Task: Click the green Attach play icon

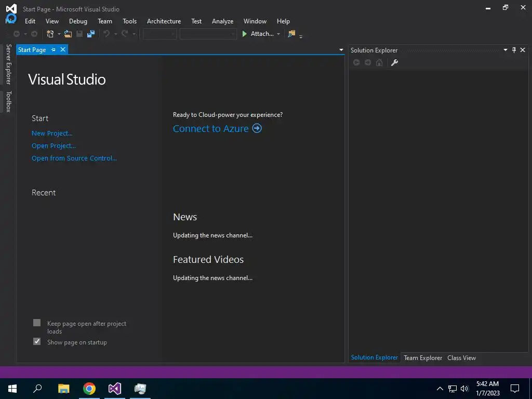Action: (x=244, y=34)
